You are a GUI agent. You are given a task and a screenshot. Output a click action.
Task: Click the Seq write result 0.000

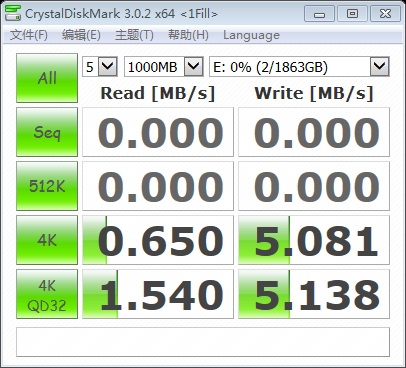pos(314,132)
